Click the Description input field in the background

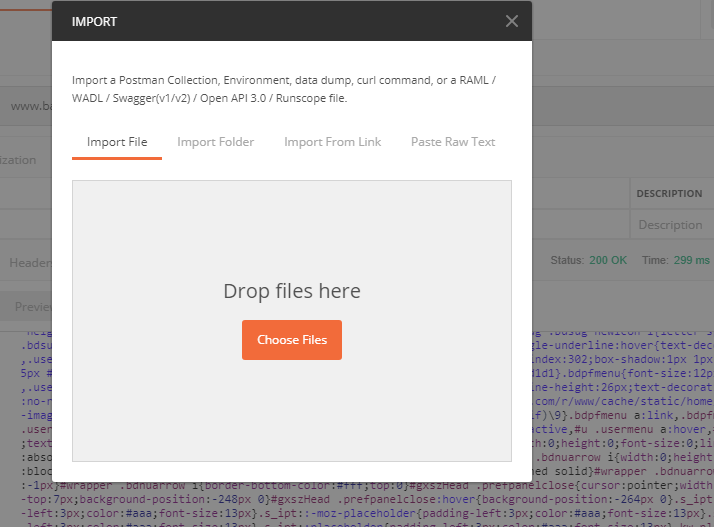click(x=672, y=225)
